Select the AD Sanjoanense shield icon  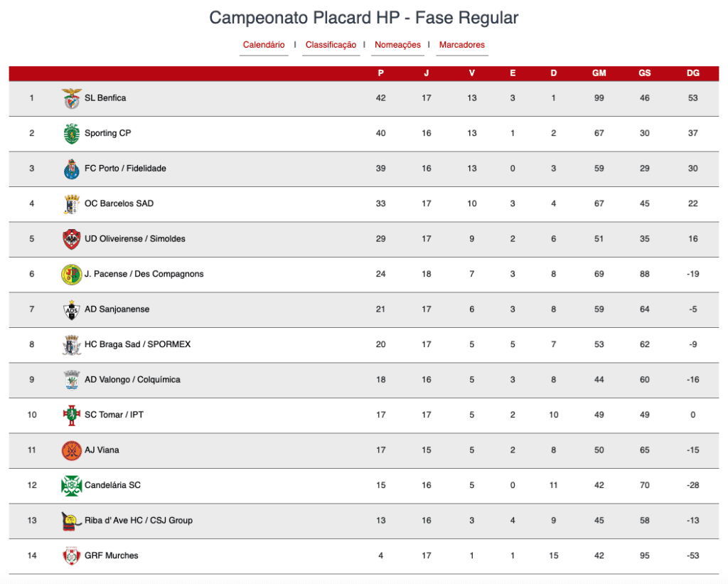pos(72,310)
